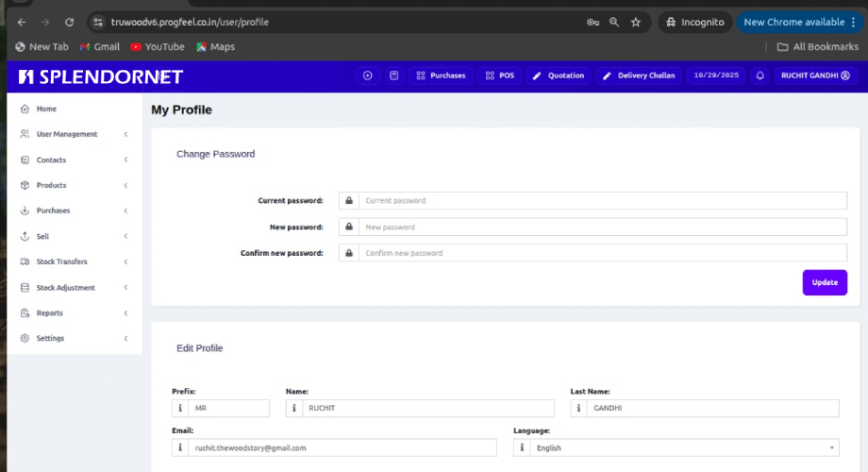Focus the Current password field
Screen dimensions: 868x472
(602, 201)
